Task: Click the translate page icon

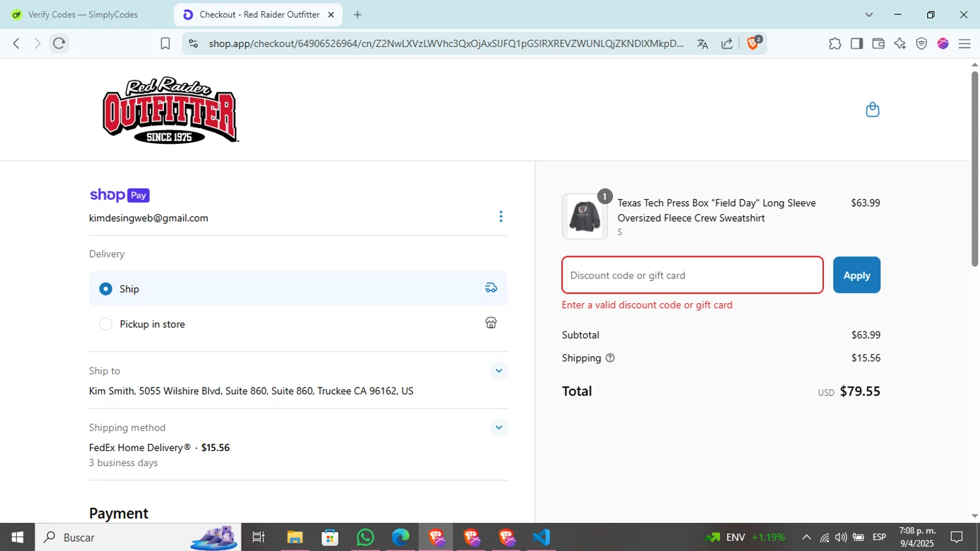Action: [x=702, y=44]
